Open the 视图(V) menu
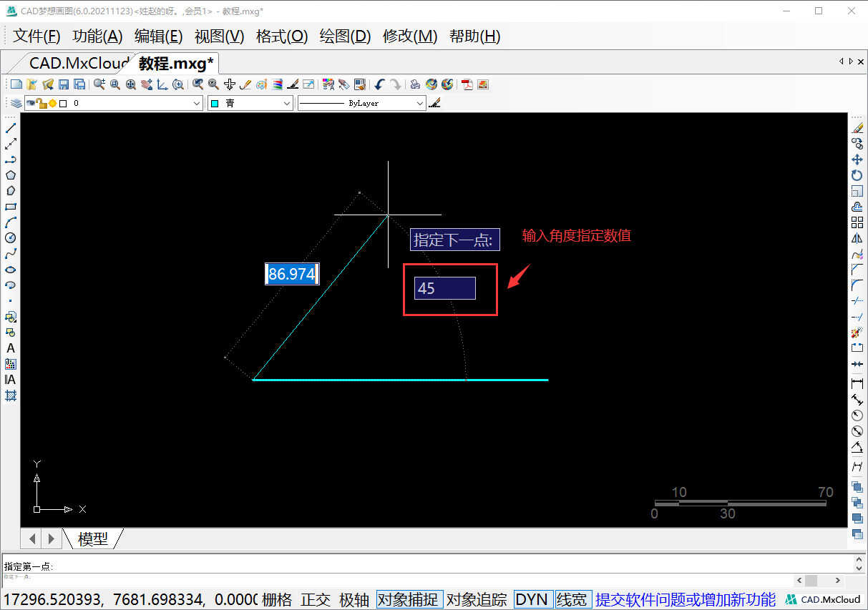The height and width of the screenshot is (610, 868). pos(220,36)
